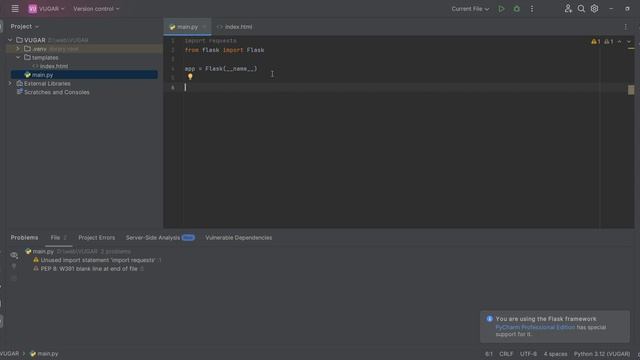
Task: Run the current file with green play icon
Action: point(501,9)
